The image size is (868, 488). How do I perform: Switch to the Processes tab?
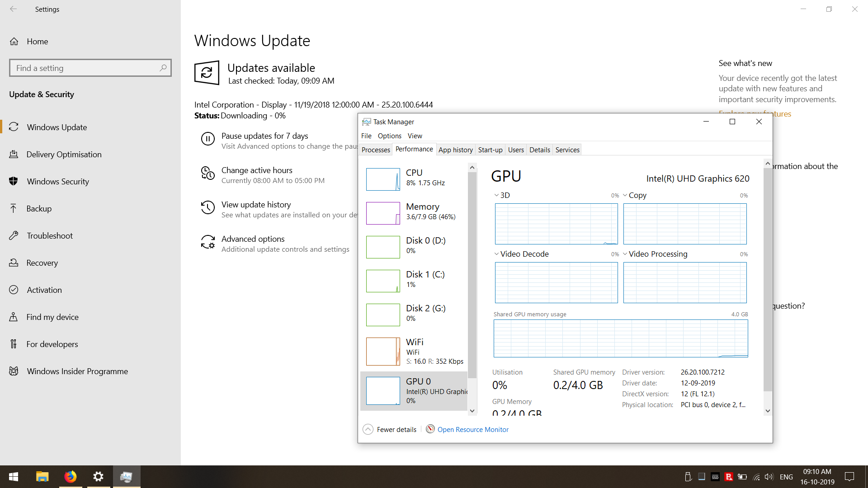point(376,150)
